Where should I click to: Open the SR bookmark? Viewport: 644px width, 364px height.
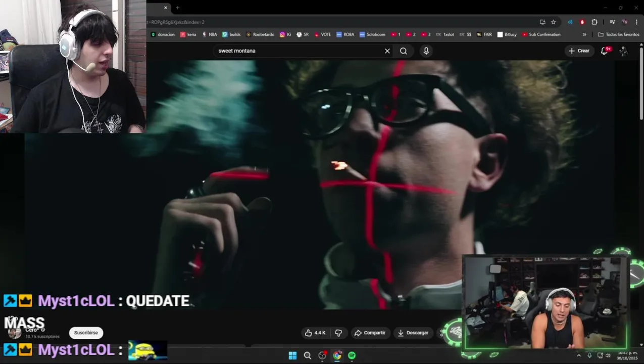click(303, 34)
